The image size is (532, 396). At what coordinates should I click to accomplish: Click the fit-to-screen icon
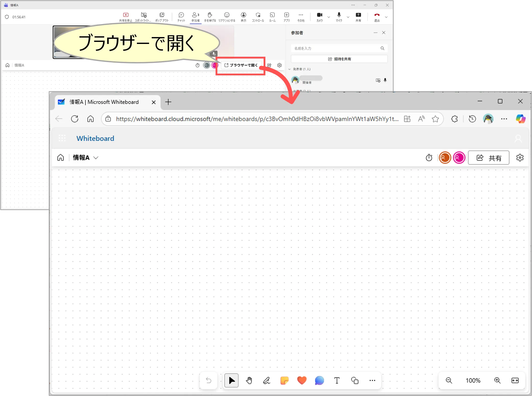[515, 380]
